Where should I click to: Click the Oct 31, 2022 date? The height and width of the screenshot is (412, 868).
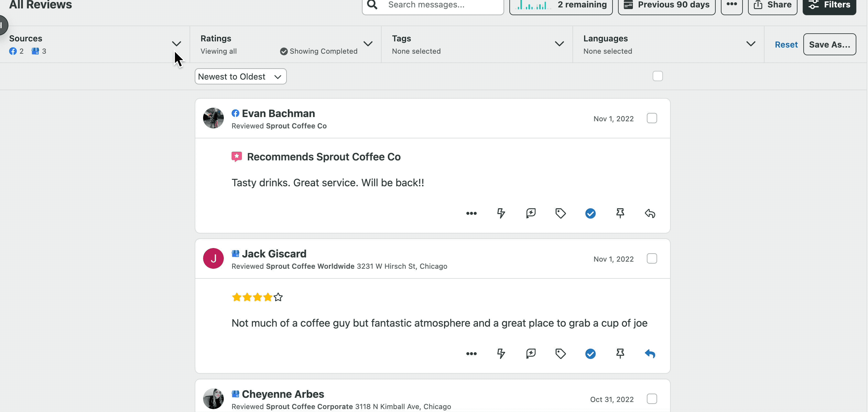(612, 399)
